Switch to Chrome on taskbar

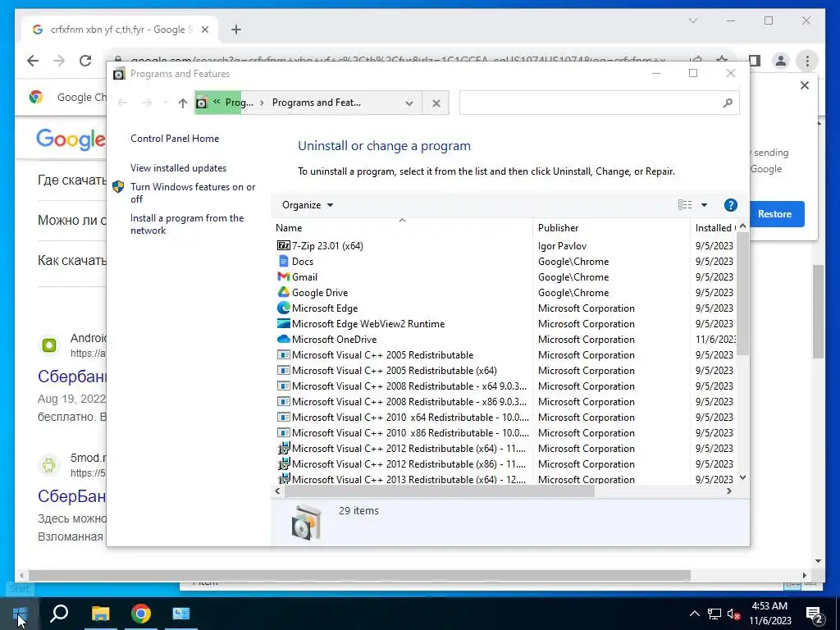pos(141,614)
